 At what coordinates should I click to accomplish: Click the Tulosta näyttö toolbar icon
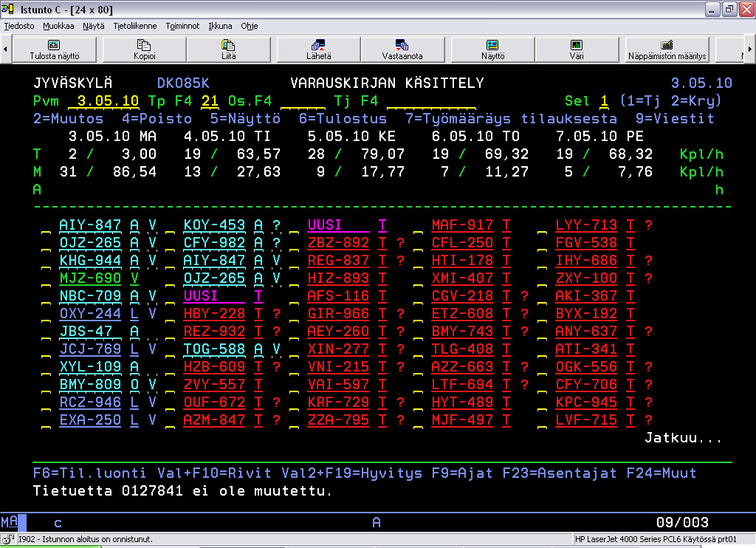pos(54,45)
